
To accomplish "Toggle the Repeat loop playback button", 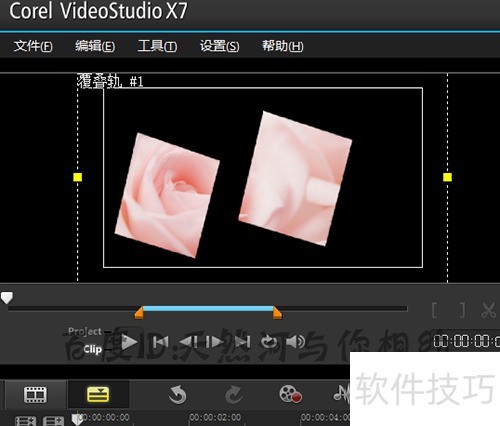I will [x=269, y=342].
